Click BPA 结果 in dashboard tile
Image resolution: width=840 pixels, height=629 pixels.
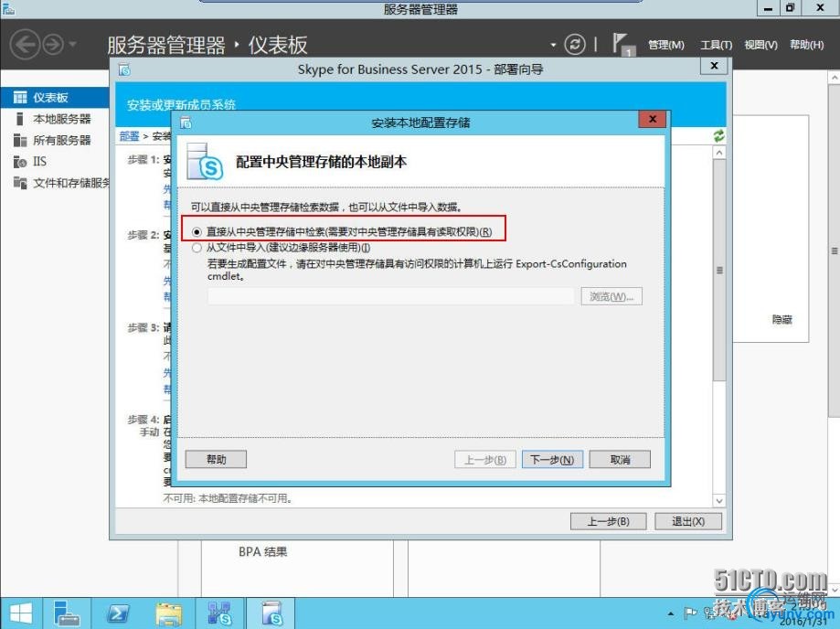(x=262, y=552)
